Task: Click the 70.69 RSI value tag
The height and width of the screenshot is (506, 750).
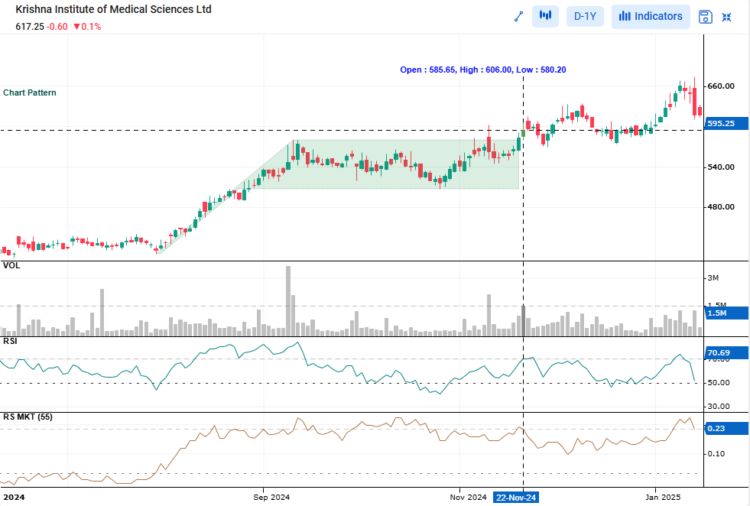Action: pyautogui.click(x=719, y=353)
